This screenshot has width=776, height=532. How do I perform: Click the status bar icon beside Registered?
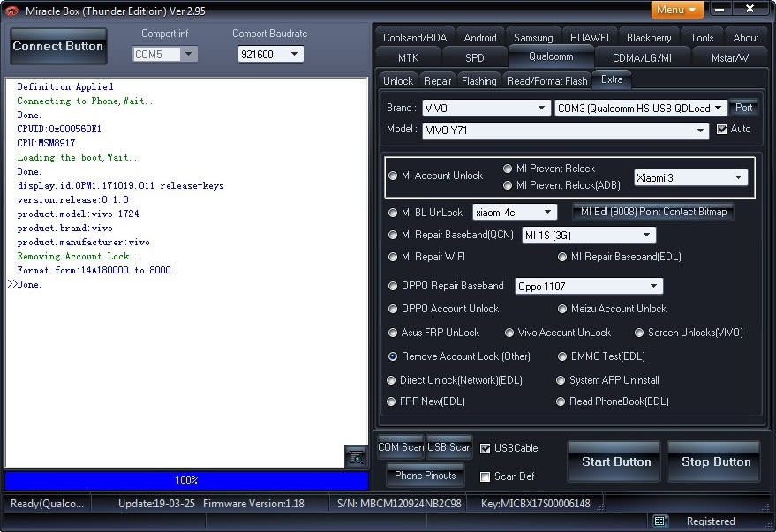pos(660,521)
